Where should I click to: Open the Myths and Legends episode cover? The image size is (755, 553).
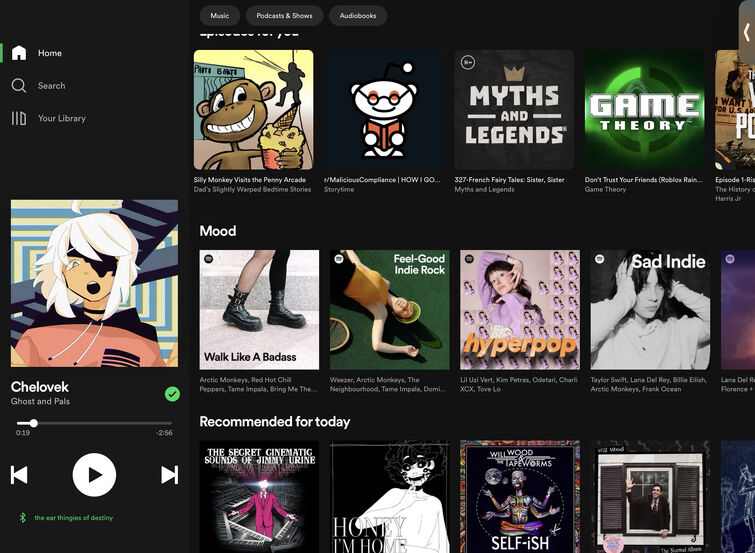click(x=514, y=110)
